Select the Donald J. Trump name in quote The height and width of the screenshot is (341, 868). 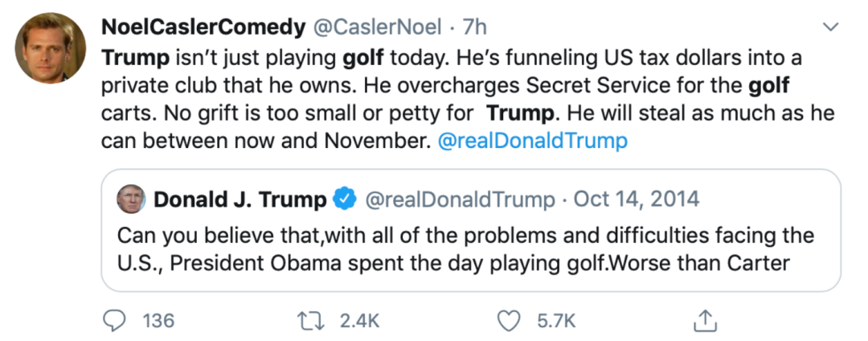[240, 199]
